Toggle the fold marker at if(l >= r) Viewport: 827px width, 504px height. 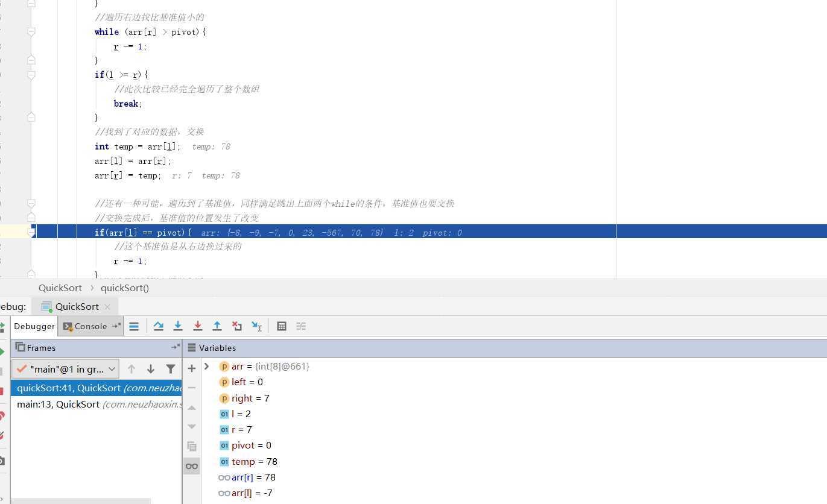(31, 75)
